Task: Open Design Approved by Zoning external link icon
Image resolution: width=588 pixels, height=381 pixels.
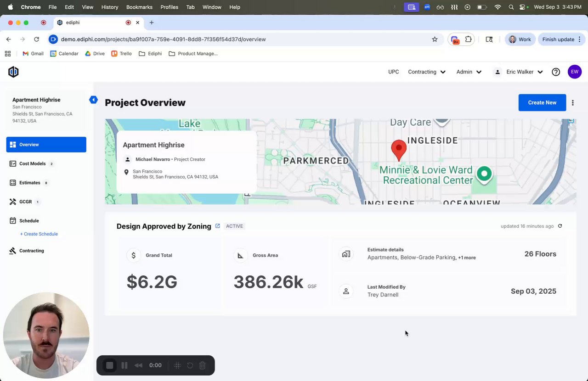Action: click(218, 226)
